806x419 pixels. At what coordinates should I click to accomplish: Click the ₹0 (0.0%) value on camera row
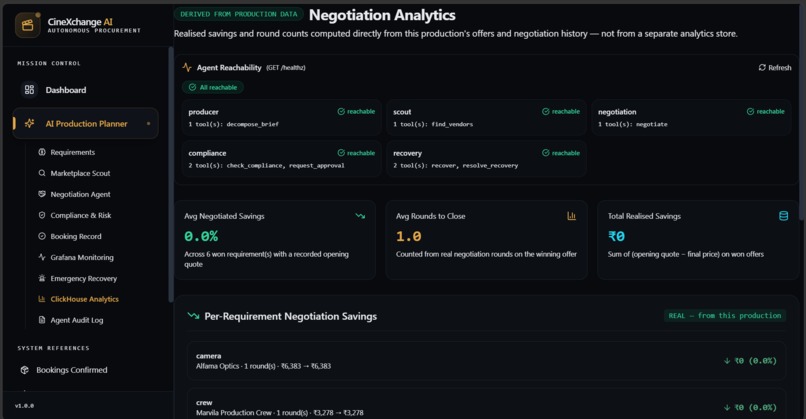pos(755,361)
